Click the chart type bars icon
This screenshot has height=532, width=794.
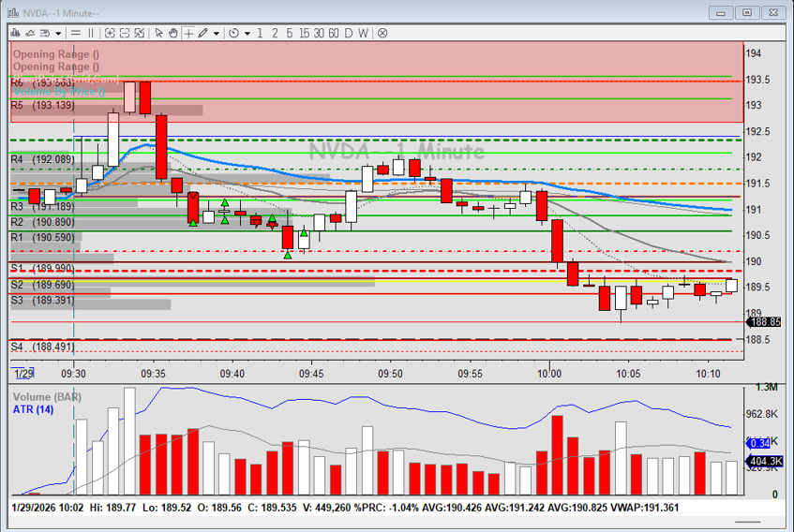pos(15,34)
